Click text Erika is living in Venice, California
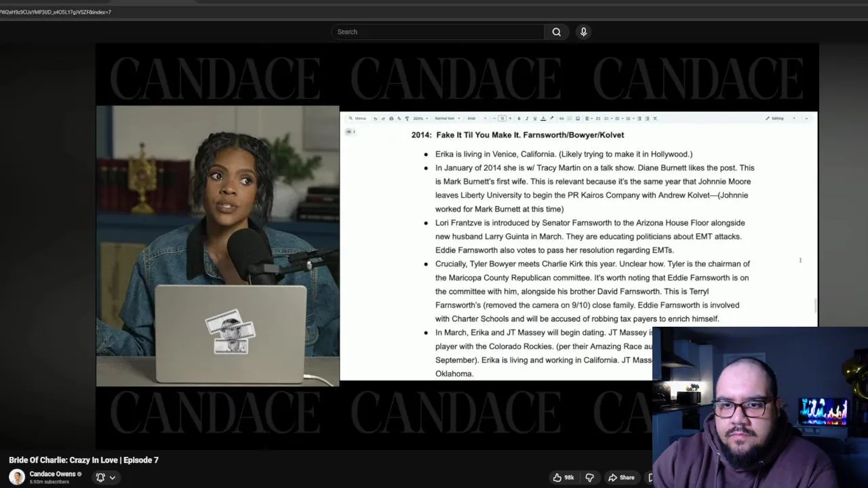 [x=564, y=154]
